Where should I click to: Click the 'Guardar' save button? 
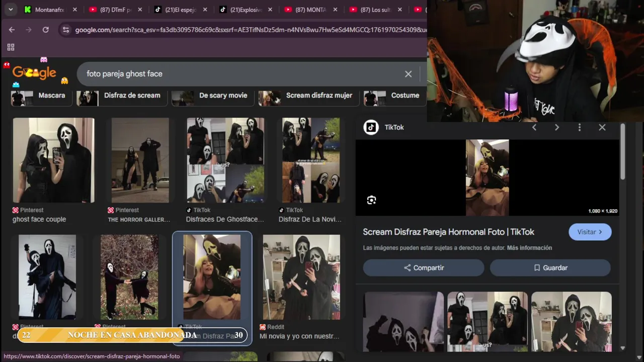click(550, 268)
